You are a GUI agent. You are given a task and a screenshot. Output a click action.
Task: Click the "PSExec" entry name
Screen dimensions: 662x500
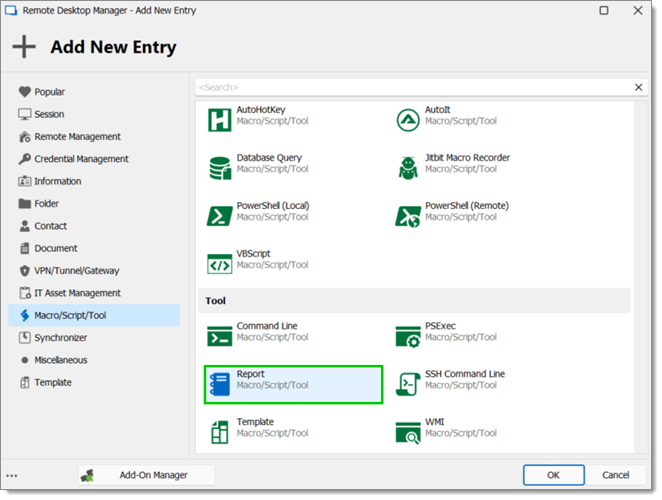pos(440,326)
